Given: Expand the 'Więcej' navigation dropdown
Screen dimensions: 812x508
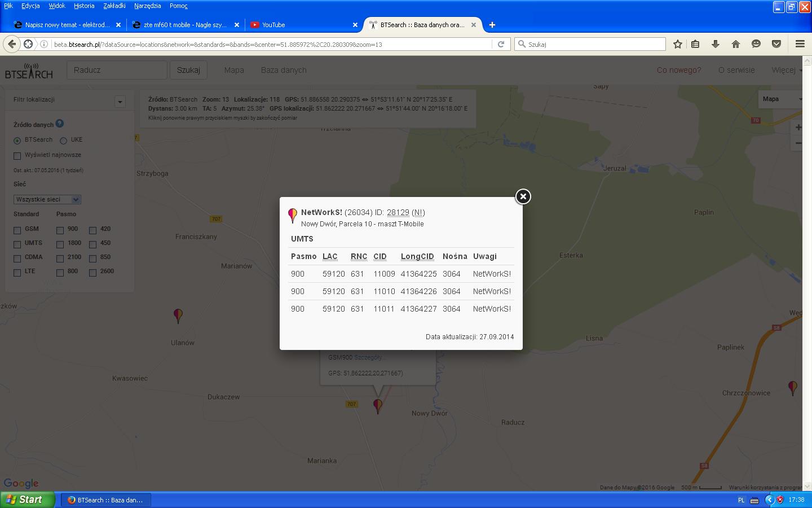Looking at the screenshot, I should [787, 70].
